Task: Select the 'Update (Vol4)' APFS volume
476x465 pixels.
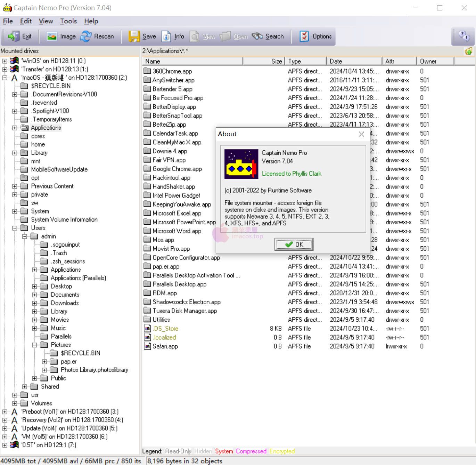Action: pos(69,428)
